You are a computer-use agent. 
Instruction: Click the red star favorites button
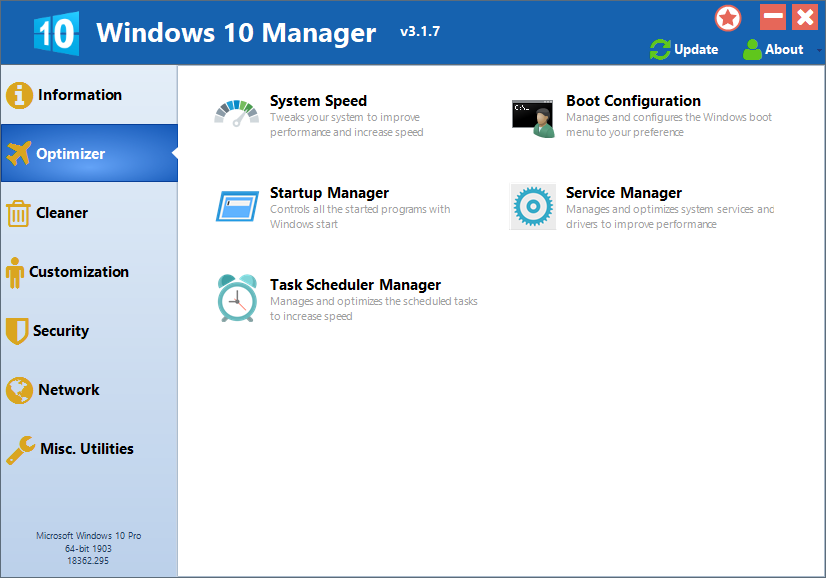(x=727, y=17)
